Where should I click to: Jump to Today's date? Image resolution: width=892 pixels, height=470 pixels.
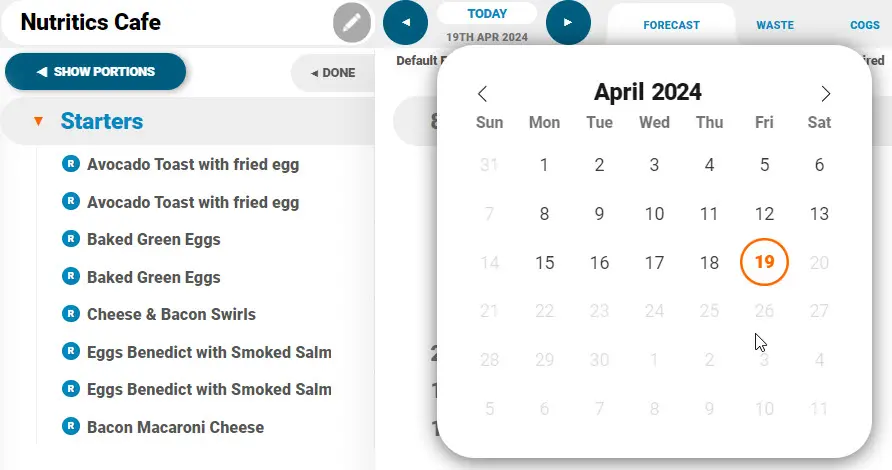[x=487, y=14]
